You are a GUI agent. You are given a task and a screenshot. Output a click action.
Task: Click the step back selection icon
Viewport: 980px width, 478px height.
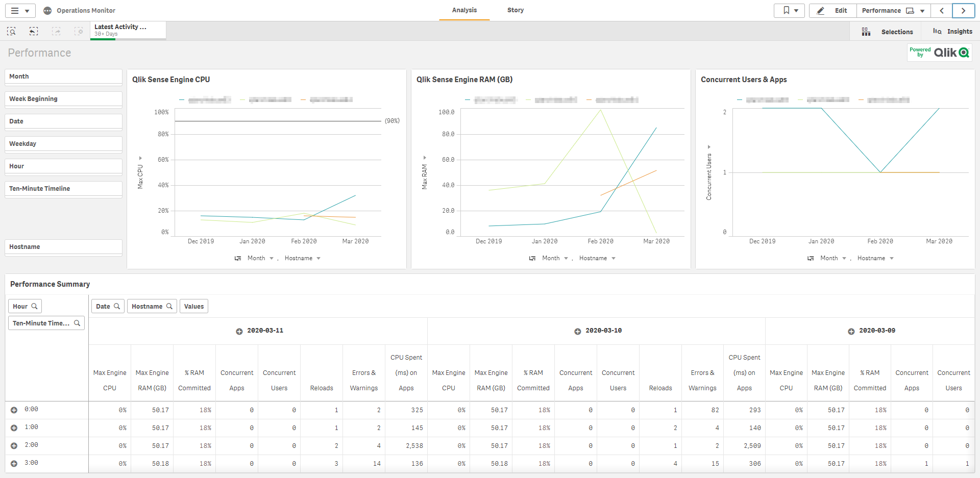(34, 32)
